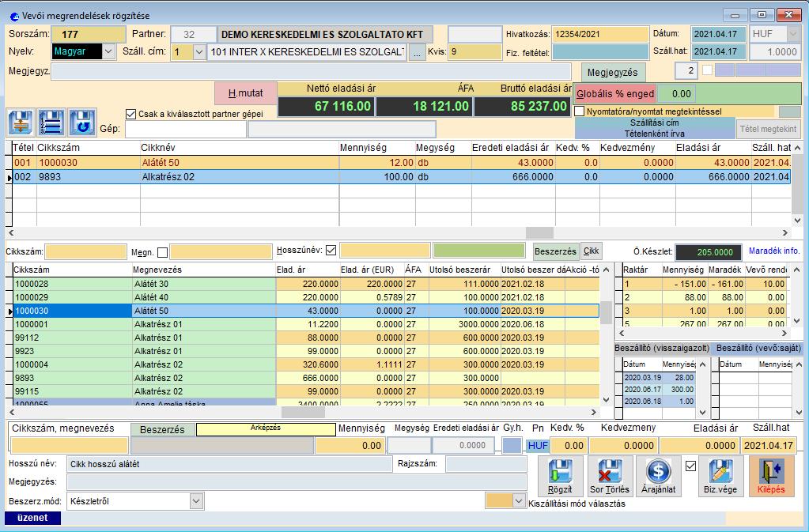Tick the small checkbox next to the 2 field

[x=707, y=70]
